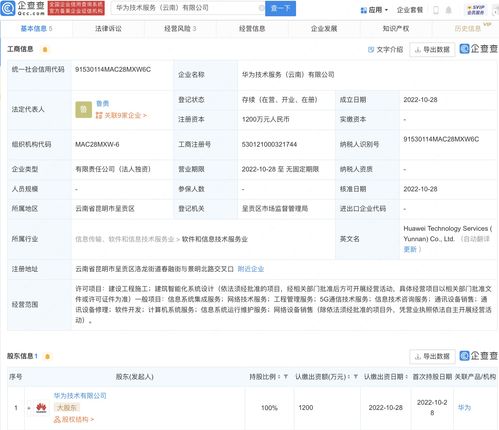Click the 查一下 search button
Screen dimensions: 499x430
280,8
